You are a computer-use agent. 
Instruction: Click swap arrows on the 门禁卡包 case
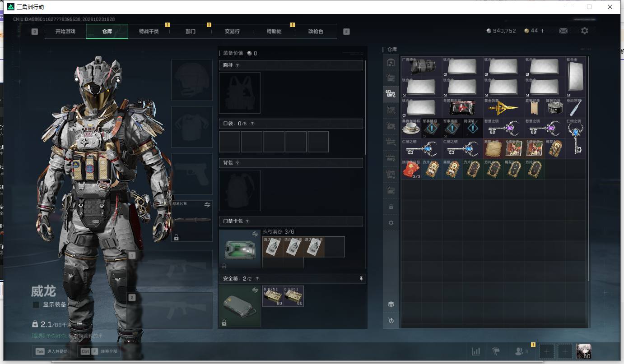pyautogui.click(x=255, y=234)
